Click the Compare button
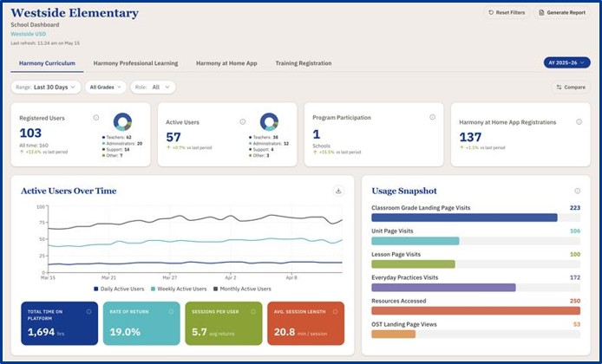This screenshot has width=602, height=364. click(x=571, y=87)
